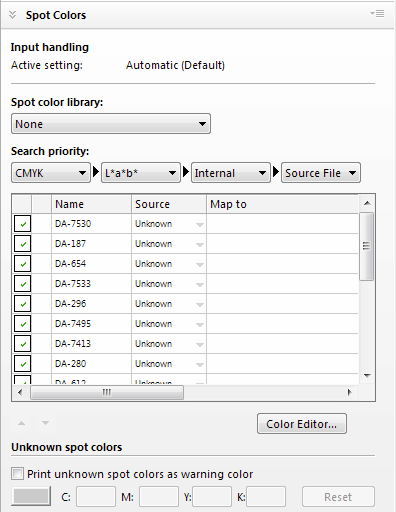Image resolution: width=396 pixels, height=512 pixels.
Task: Uncheck the DA-296 spot color
Action: coord(22,304)
